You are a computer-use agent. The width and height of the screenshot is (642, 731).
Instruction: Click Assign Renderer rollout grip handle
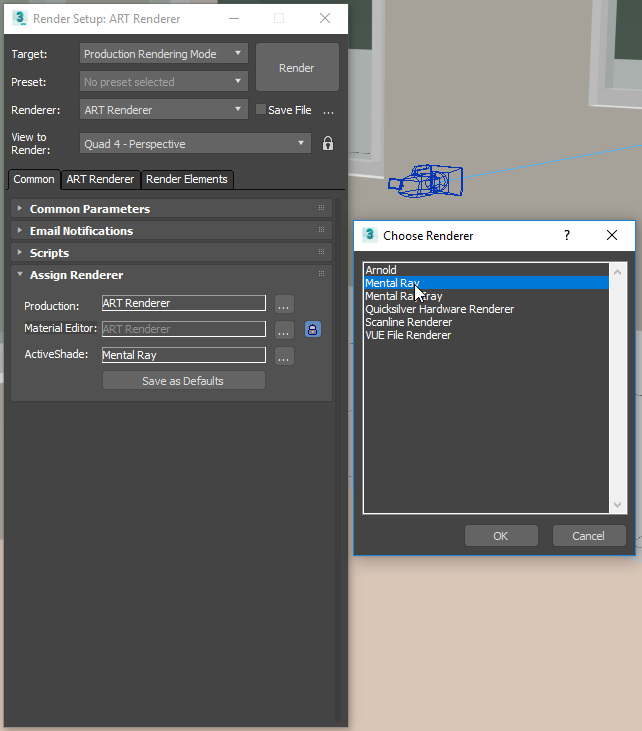click(x=321, y=274)
